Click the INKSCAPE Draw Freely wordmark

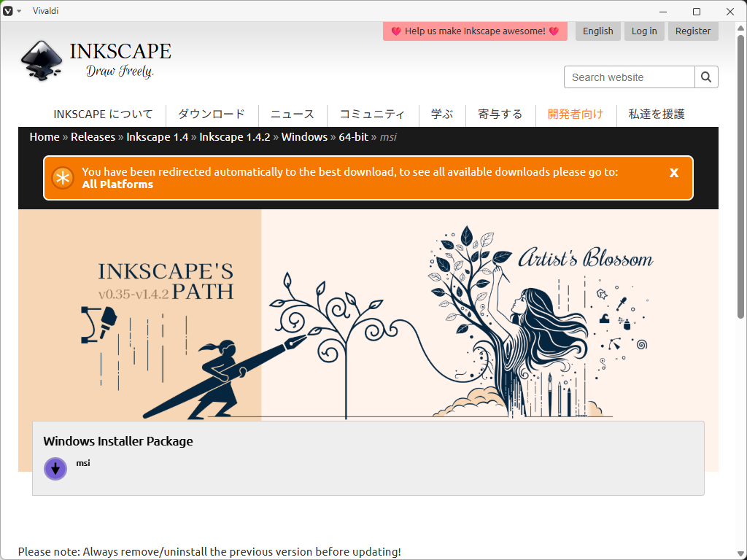pyautogui.click(x=120, y=60)
